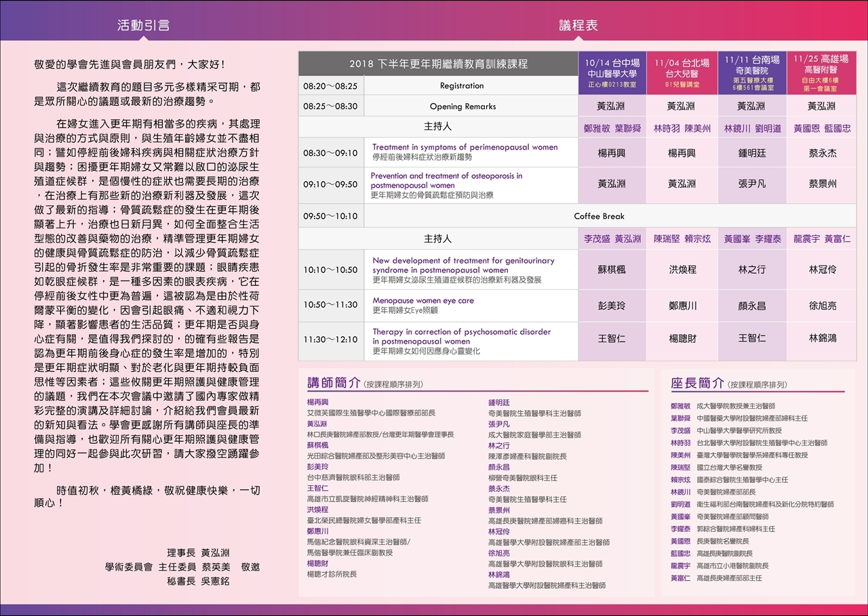Click the 講師簡介 heading
The height and width of the screenshot is (616, 868).
tap(334, 382)
